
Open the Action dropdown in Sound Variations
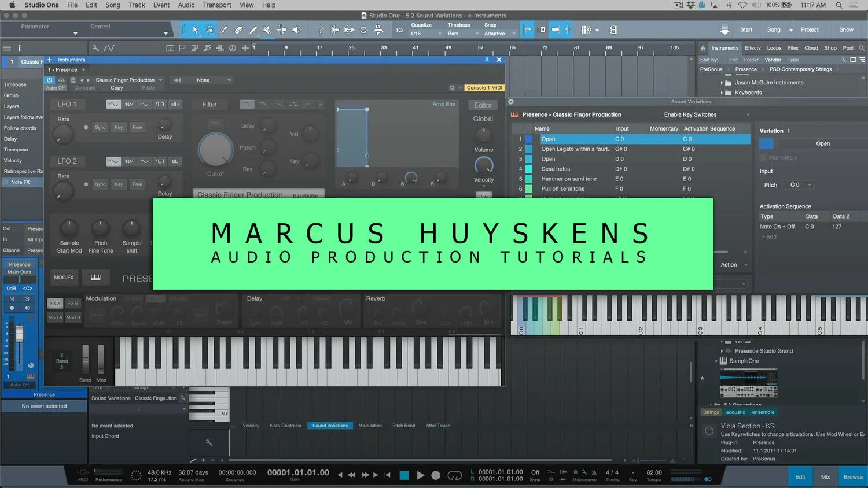733,265
